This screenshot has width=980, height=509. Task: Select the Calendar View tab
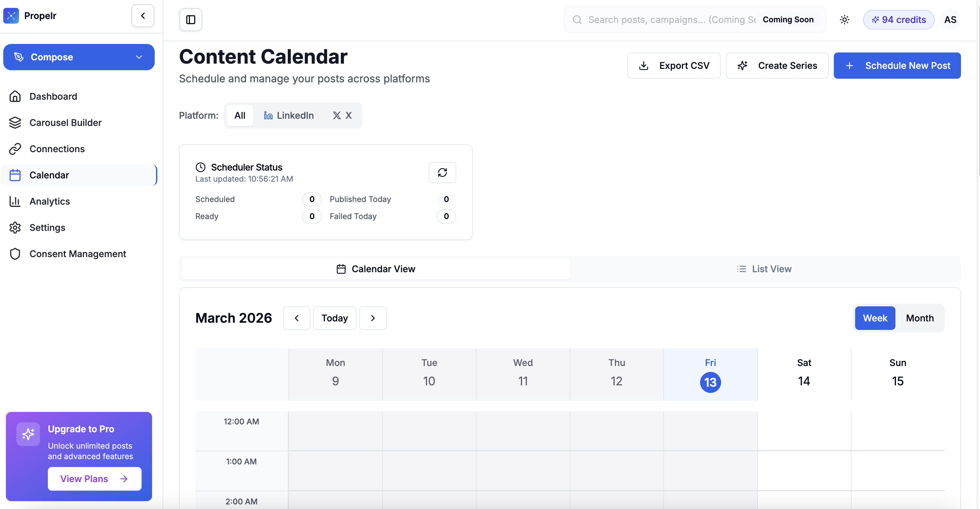point(376,269)
